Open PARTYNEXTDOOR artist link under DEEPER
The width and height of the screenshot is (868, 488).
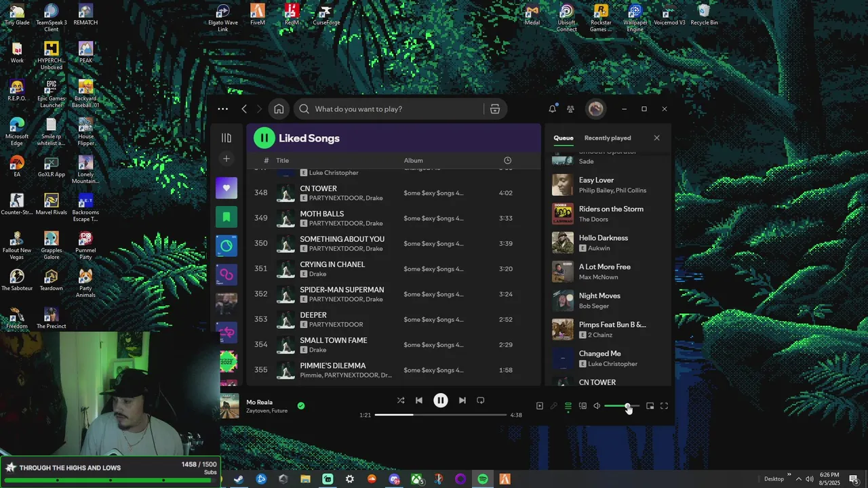tap(336, 325)
